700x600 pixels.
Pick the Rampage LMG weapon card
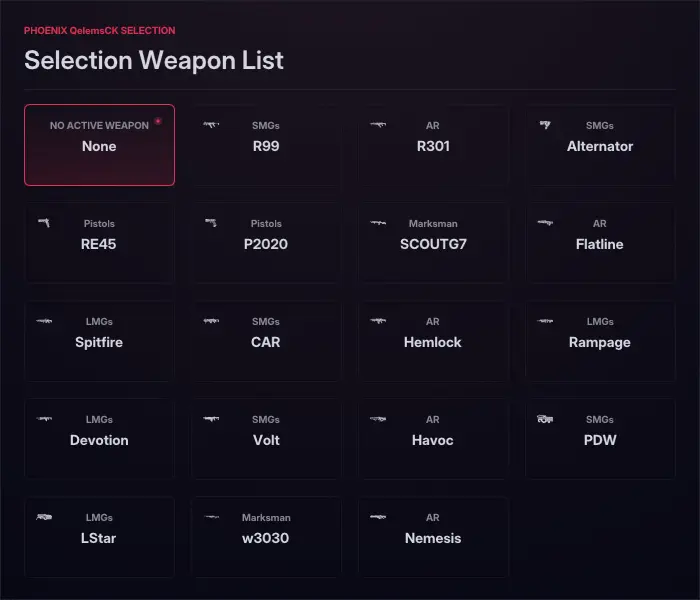(600, 341)
